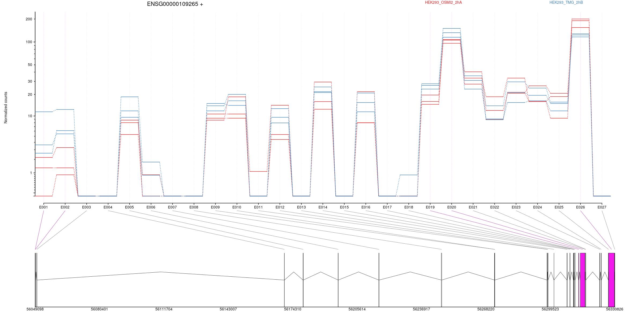Click the rightmost magenta exon block
The height and width of the screenshot is (322, 644).
(612, 280)
